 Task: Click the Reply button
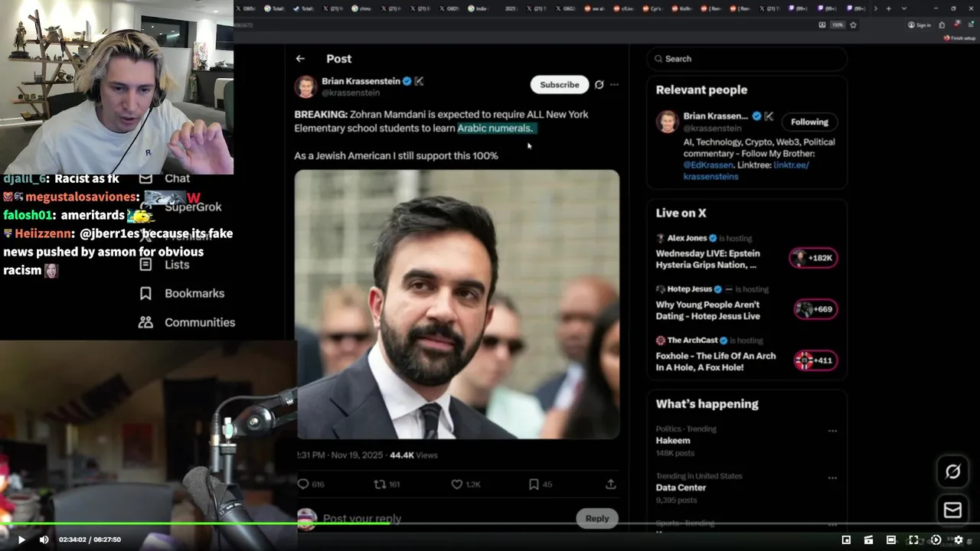pos(596,518)
